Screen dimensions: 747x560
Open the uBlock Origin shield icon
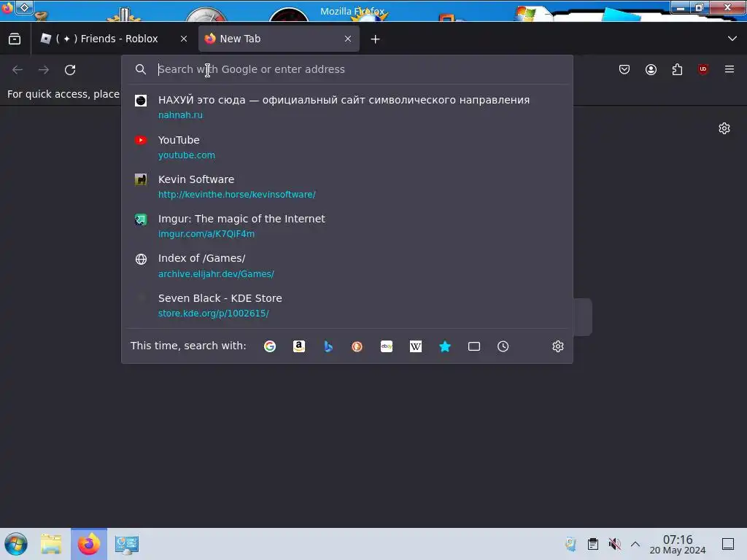[703, 69]
